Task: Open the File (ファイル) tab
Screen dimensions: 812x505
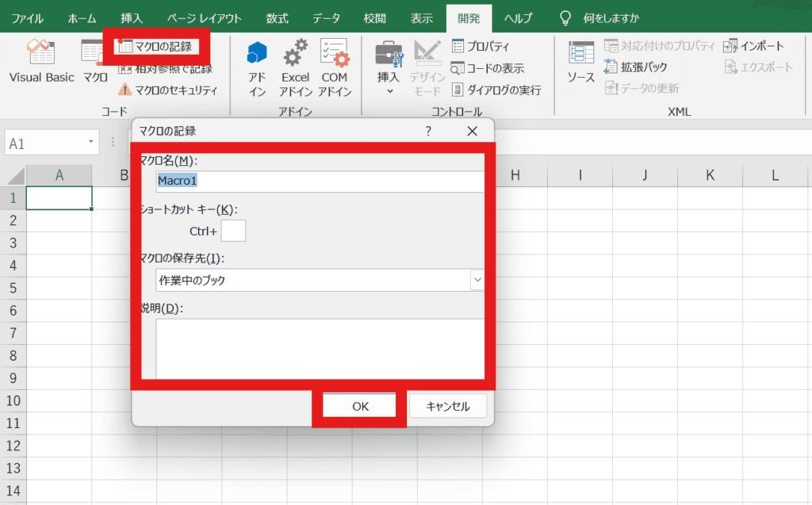Action: tap(28, 18)
